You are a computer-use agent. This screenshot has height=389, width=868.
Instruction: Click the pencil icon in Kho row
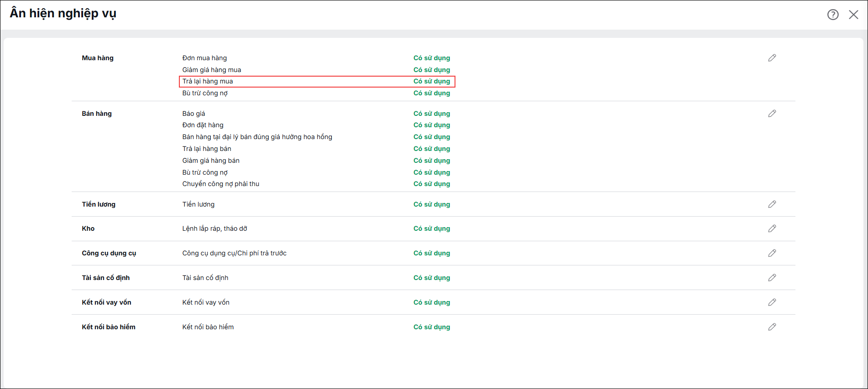click(x=772, y=228)
